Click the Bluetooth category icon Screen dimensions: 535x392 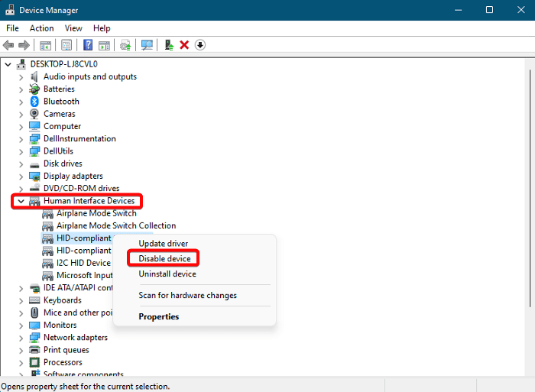pos(34,102)
